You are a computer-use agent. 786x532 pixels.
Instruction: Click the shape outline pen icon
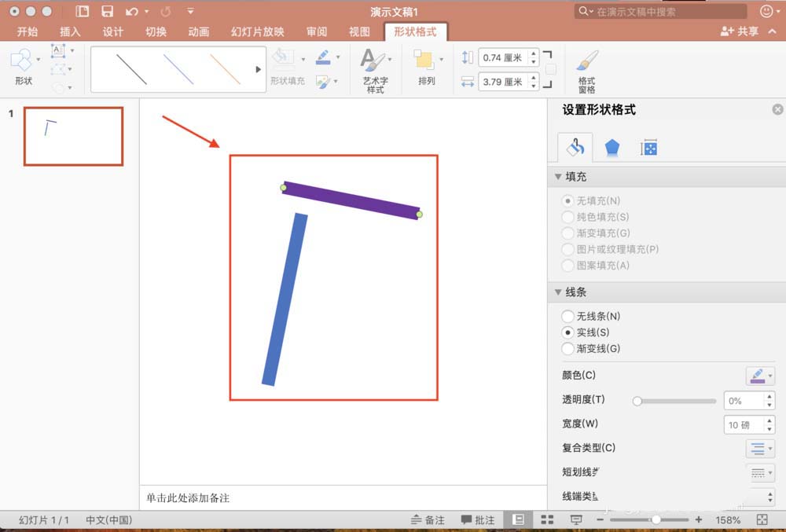pos(323,57)
